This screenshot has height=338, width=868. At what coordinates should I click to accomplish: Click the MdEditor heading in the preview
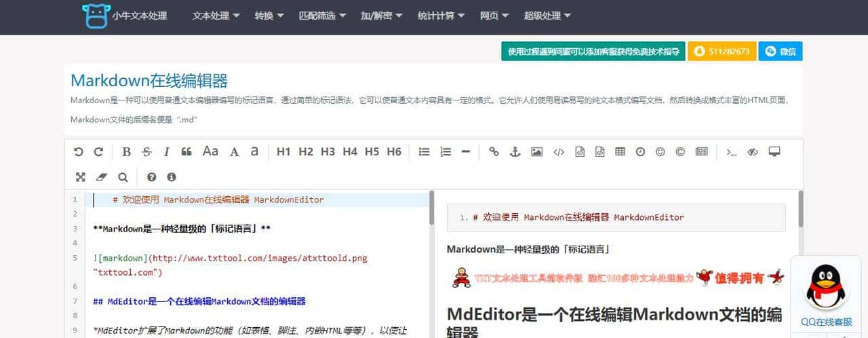point(614,322)
